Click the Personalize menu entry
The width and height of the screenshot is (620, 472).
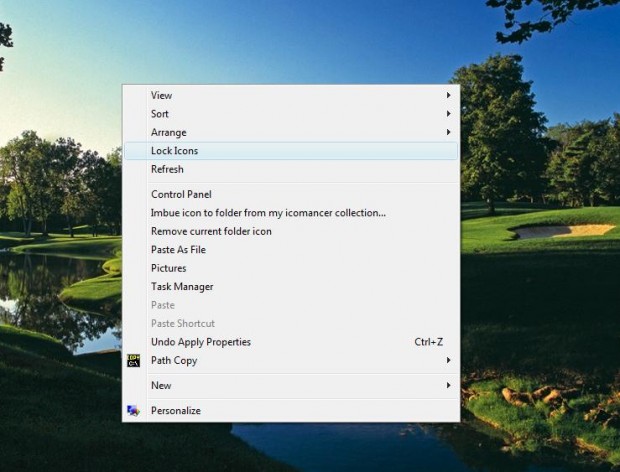pos(176,410)
